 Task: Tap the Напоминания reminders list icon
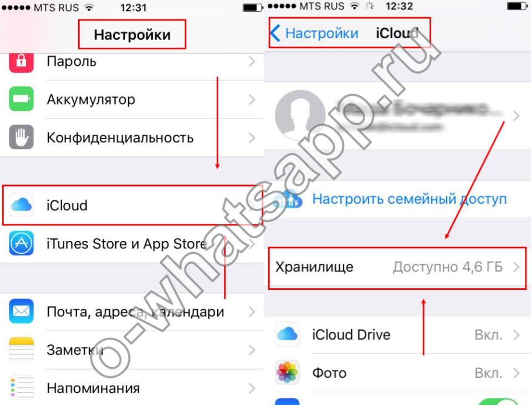21,387
